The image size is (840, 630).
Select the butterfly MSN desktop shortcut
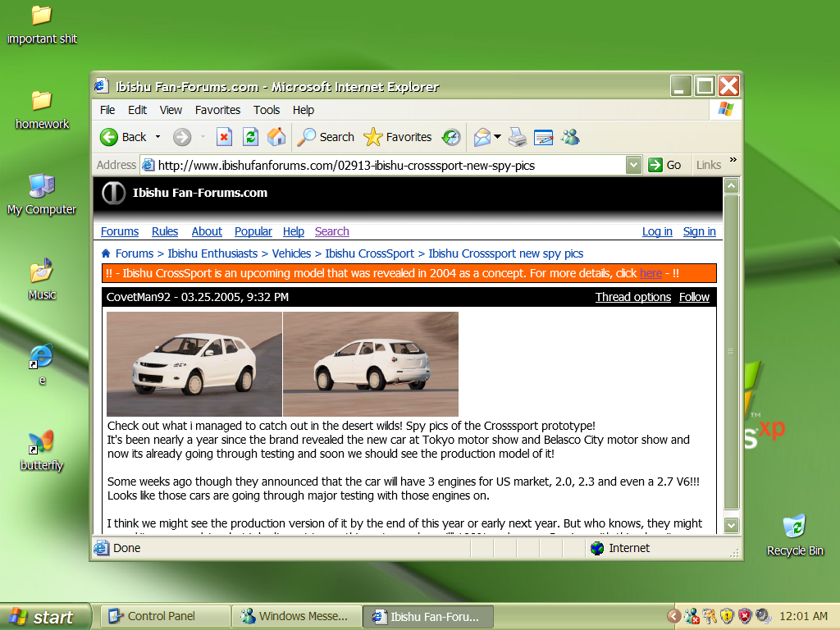point(42,450)
